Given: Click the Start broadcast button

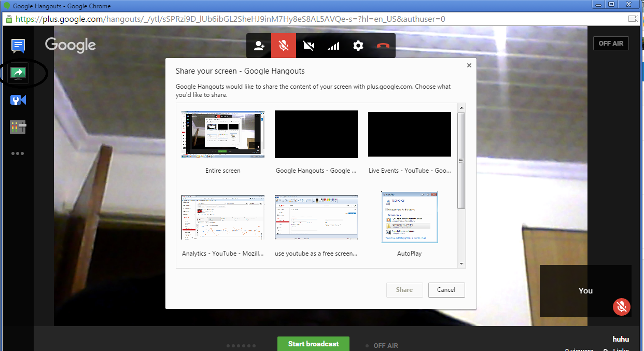Looking at the screenshot, I should click(x=313, y=344).
